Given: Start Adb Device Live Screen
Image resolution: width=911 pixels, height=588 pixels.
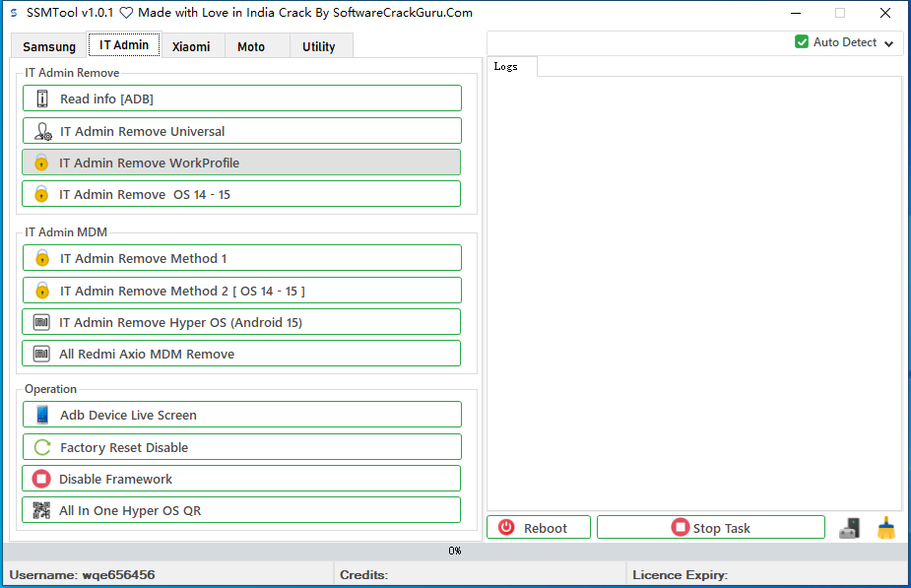Looking at the screenshot, I should [x=241, y=415].
